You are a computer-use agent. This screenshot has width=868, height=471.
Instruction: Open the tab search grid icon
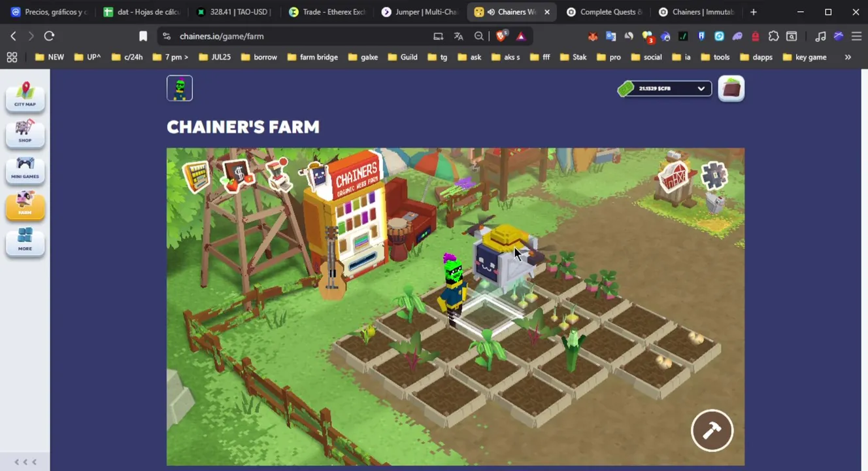[x=12, y=57]
